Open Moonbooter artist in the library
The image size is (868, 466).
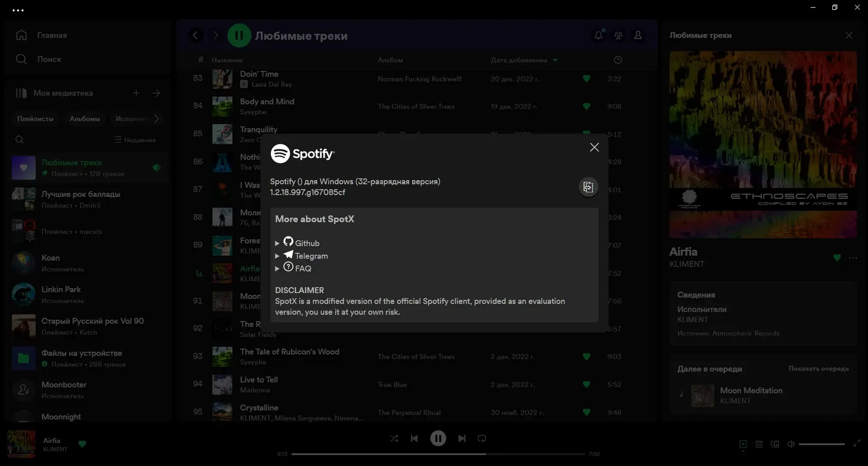[x=87, y=390]
